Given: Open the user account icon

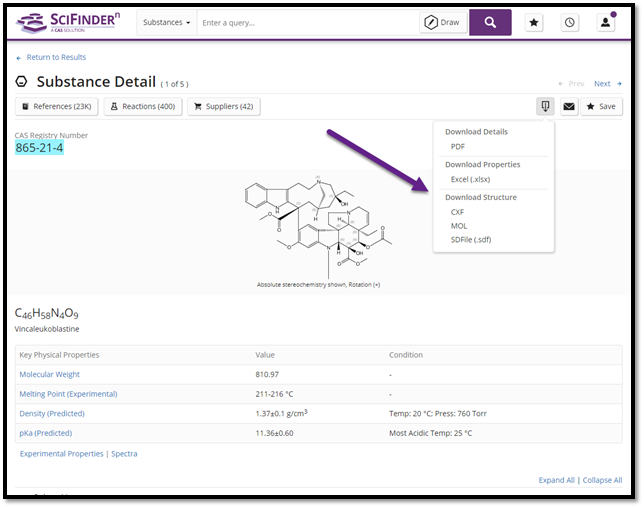Looking at the screenshot, I should pyautogui.click(x=605, y=23).
